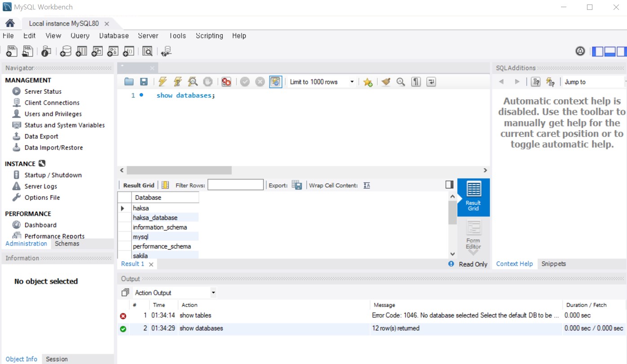Image resolution: width=627 pixels, height=364 pixels.
Task: Go back in context help
Action: (x=502, y=82)
